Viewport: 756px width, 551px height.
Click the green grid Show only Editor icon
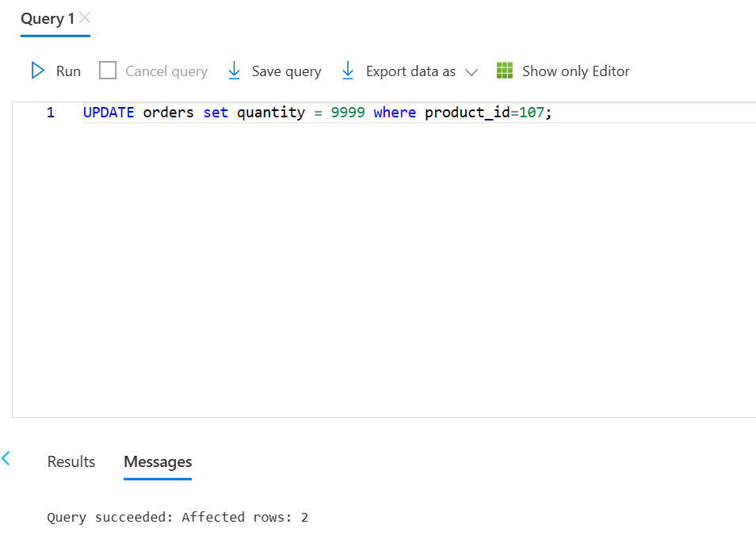point(504,71)
